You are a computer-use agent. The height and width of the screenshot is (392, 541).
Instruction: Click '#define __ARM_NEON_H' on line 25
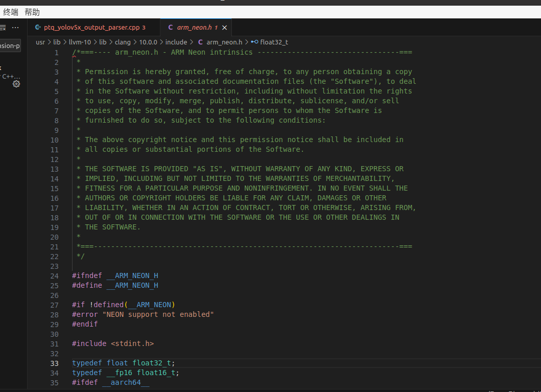coord(115,285)
